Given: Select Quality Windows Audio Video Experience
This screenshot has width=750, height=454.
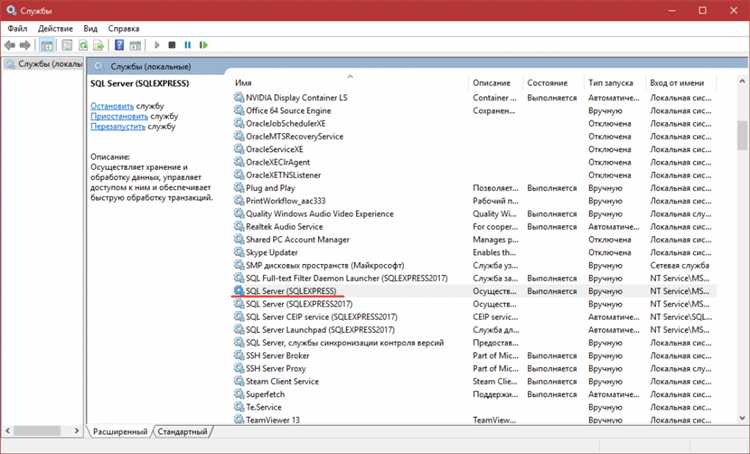Looking at the screenshot, I should (474, 214).
